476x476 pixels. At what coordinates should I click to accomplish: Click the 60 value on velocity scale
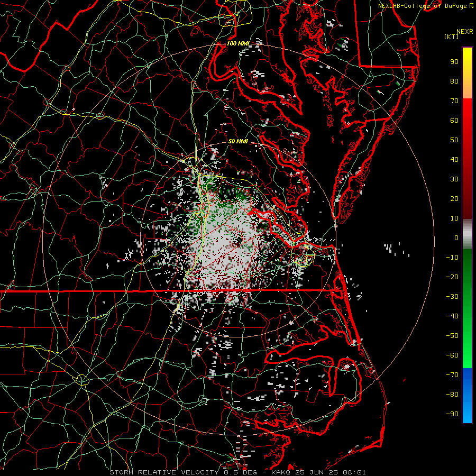pos(454,121)
